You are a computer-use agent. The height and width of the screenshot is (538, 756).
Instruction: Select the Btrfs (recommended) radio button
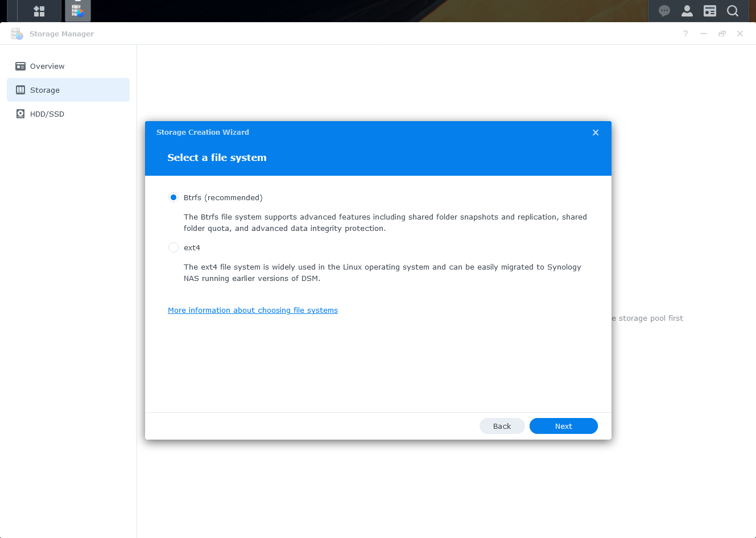[173, 197]
